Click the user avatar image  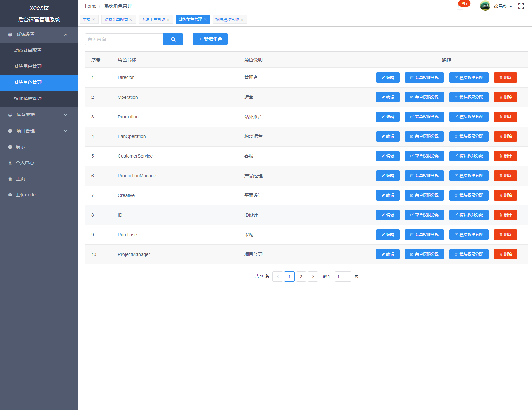[485, 6]
